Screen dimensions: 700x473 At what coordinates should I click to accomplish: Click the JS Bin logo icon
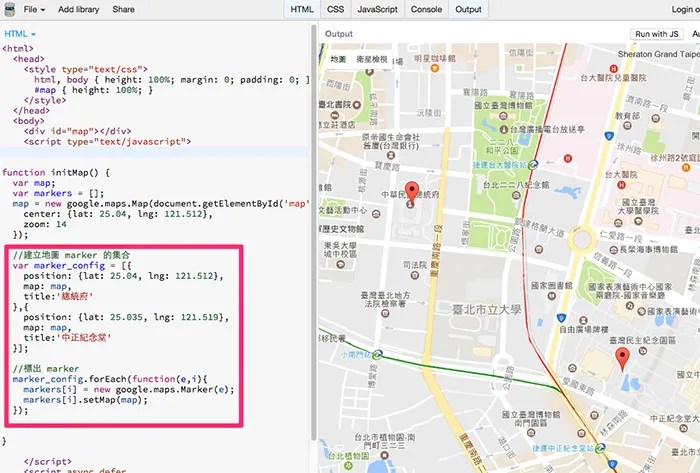click(x=9, y=9)
